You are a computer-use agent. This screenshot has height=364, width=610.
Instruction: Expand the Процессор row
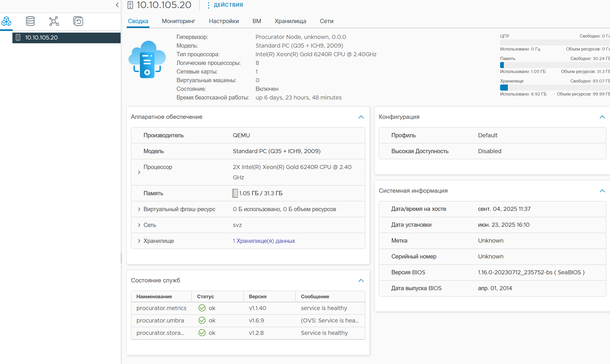[x=139, y=172]
